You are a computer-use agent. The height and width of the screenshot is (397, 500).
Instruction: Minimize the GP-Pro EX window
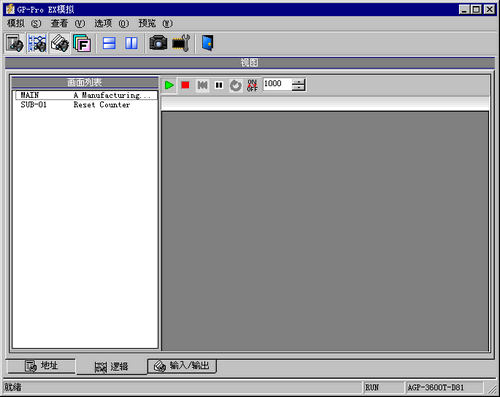click(464, 9)
